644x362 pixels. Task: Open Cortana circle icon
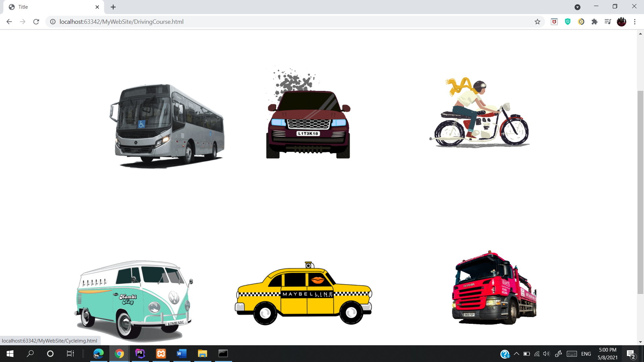click(50, 354)
